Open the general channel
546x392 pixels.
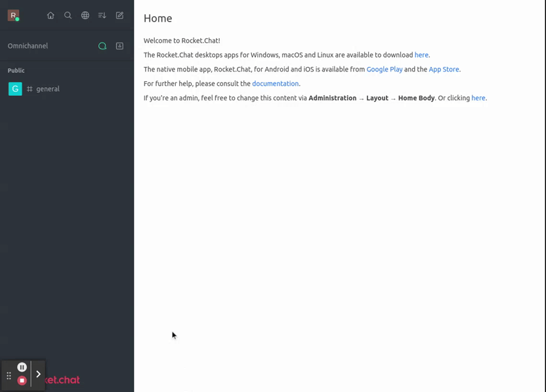pyautogui.click(x=67, y=88)
